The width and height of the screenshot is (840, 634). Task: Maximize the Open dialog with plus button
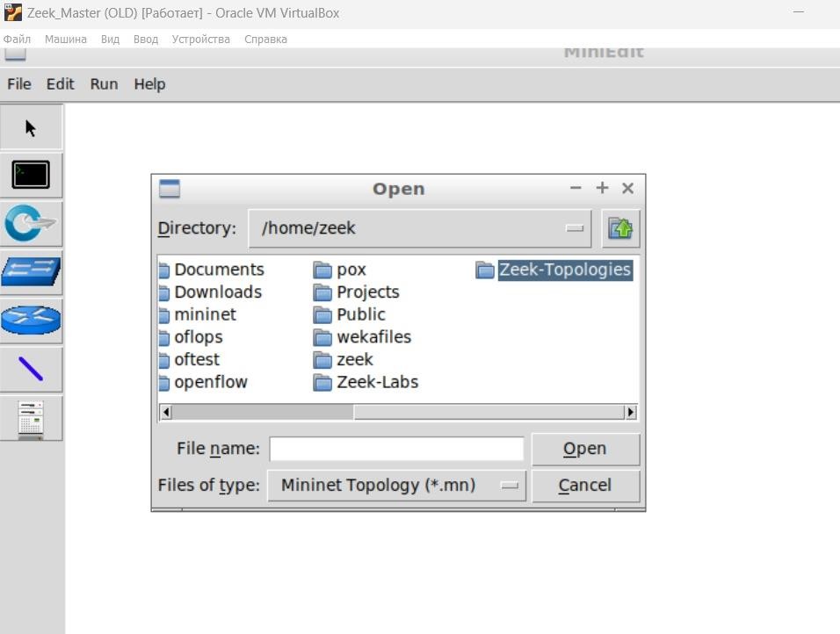pos(602,188)
